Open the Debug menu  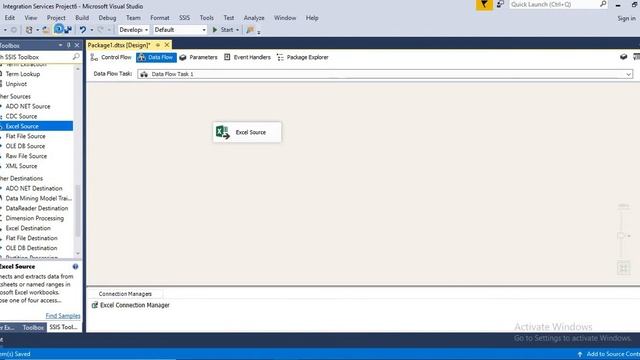click(x=107, y=18)
